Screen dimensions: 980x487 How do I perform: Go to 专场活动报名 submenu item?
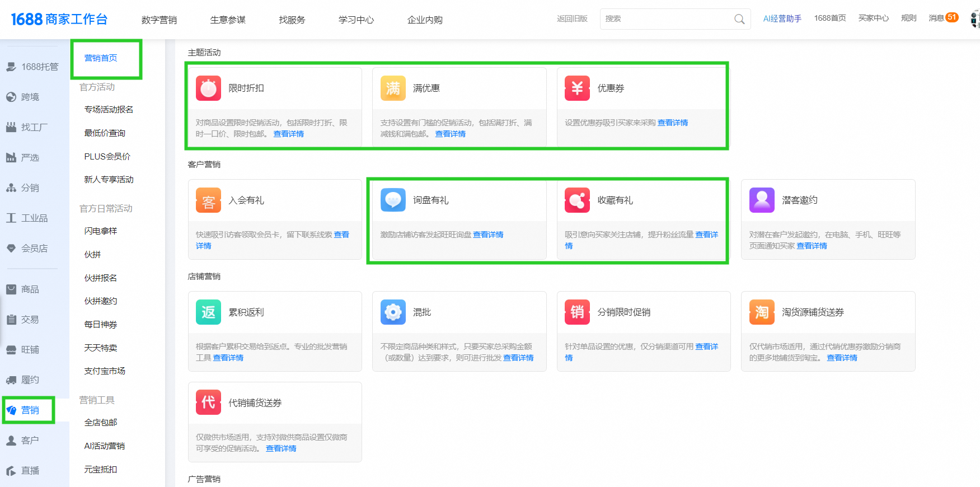(109, 110)
